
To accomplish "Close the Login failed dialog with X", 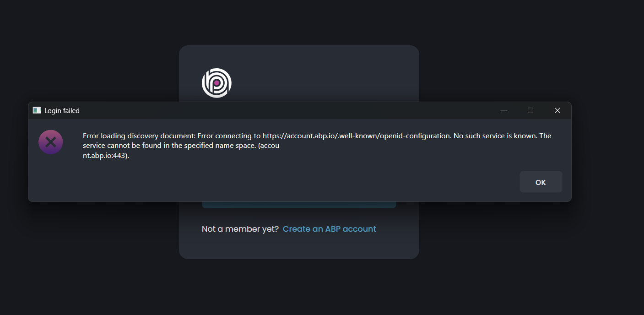I will [x=557, y=110].
